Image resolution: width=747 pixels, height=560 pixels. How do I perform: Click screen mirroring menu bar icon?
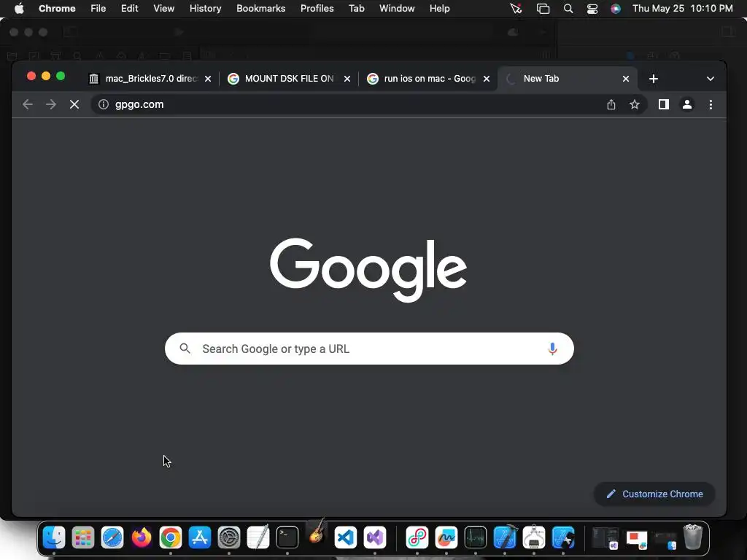point(543,9)
